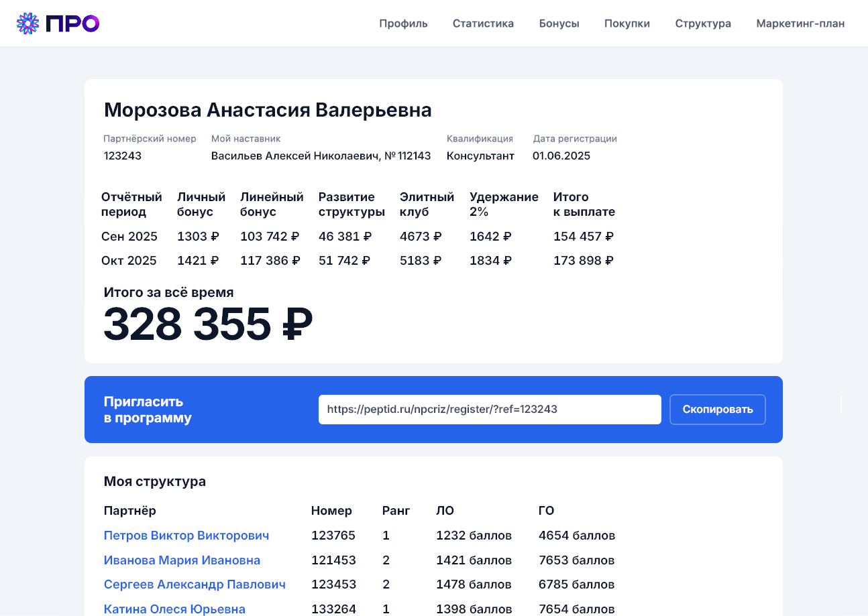The width and height of the screenshot is (868, 616).
Task: Open partner Петров Виктор Викторович
Action: point(186,536)
